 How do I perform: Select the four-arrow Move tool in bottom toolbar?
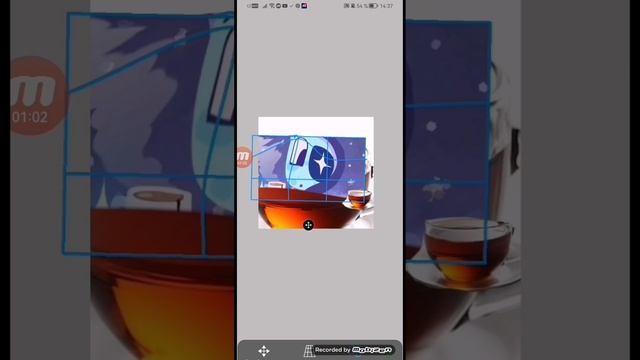point(264,351)
